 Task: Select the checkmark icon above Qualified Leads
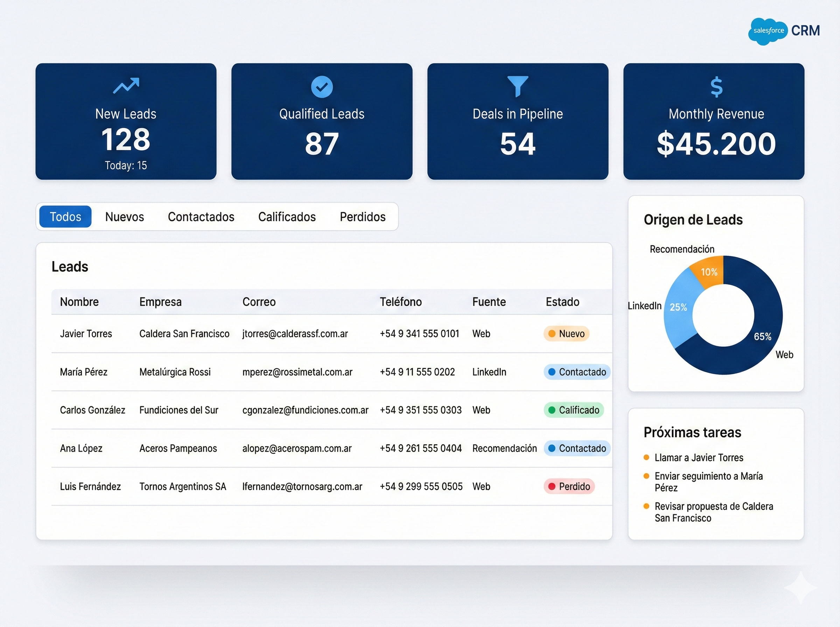(x=322, y=86)
